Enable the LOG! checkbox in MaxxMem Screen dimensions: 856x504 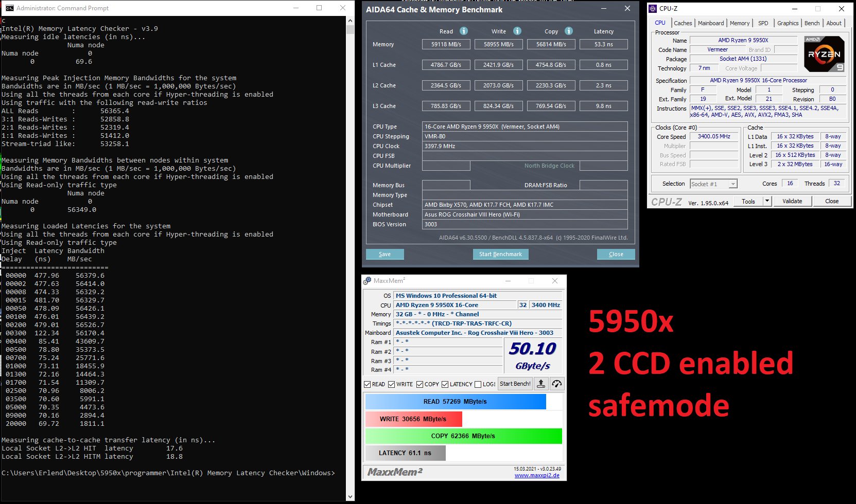[x=478, y=384]
